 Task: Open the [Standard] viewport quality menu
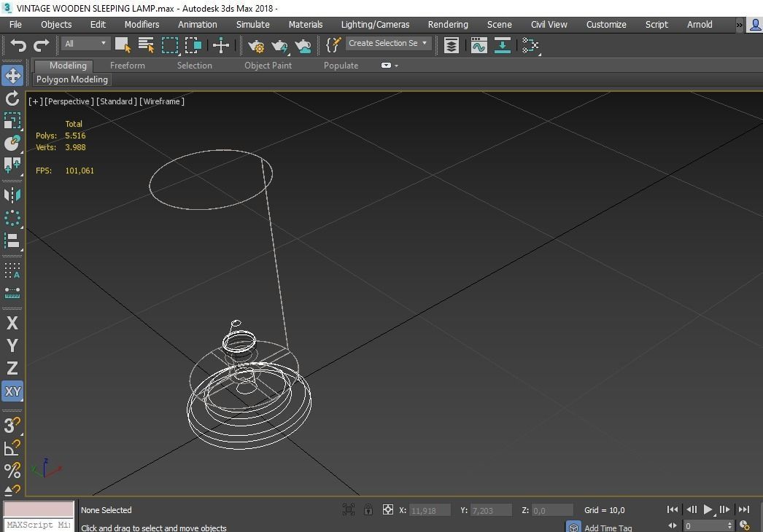116,101
